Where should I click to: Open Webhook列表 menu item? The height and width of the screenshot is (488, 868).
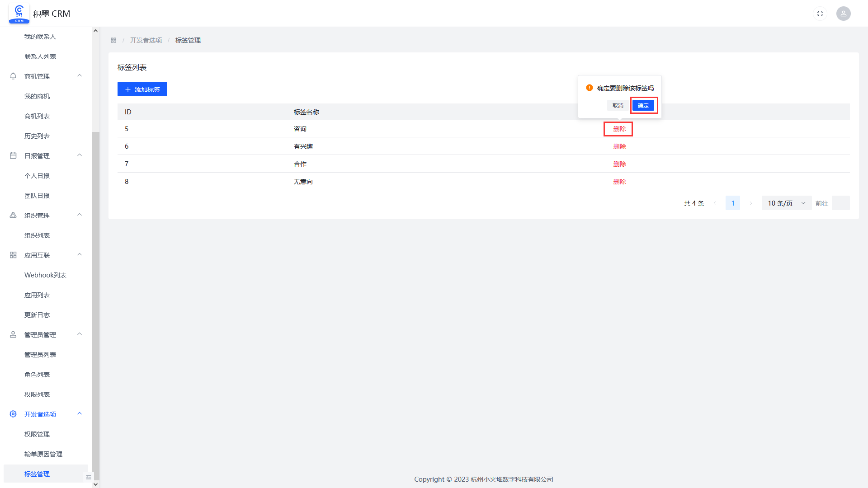pos(45,275)
